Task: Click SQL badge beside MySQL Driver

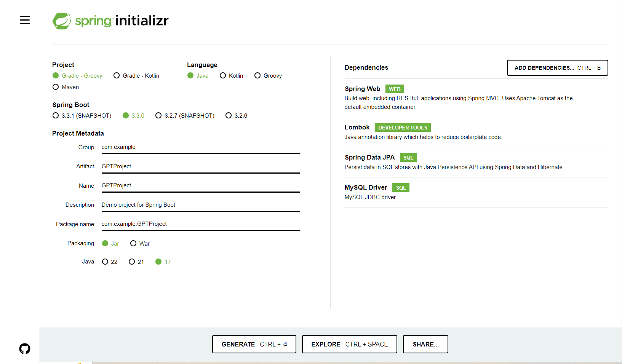Action: [401, 188]
